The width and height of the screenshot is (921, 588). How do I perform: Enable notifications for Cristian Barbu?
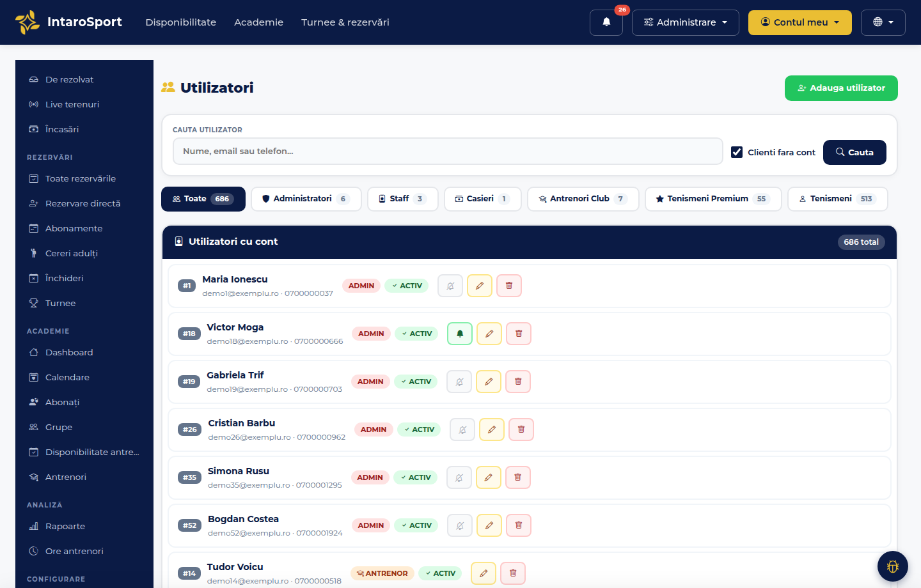pyautogui.click(x=462, y=429)
